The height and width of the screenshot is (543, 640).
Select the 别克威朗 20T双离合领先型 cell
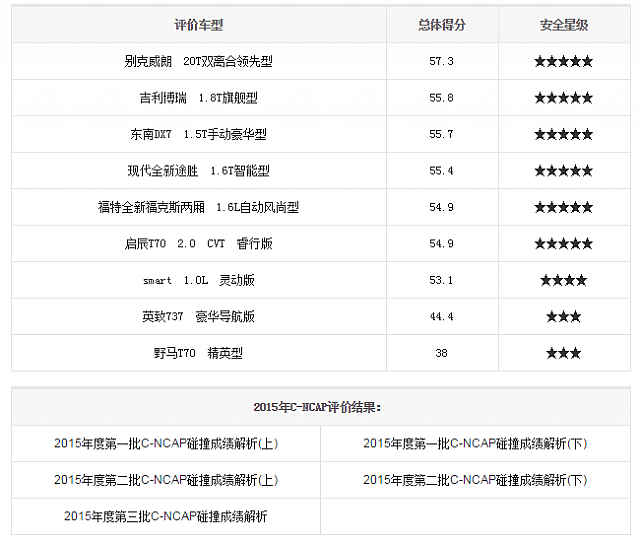pyautogui.click(x=199, y=61)
